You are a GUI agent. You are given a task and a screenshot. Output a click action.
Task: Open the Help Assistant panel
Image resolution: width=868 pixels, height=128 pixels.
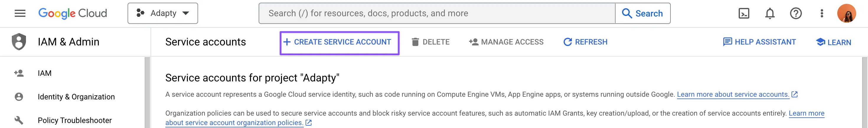coord(759,42)
